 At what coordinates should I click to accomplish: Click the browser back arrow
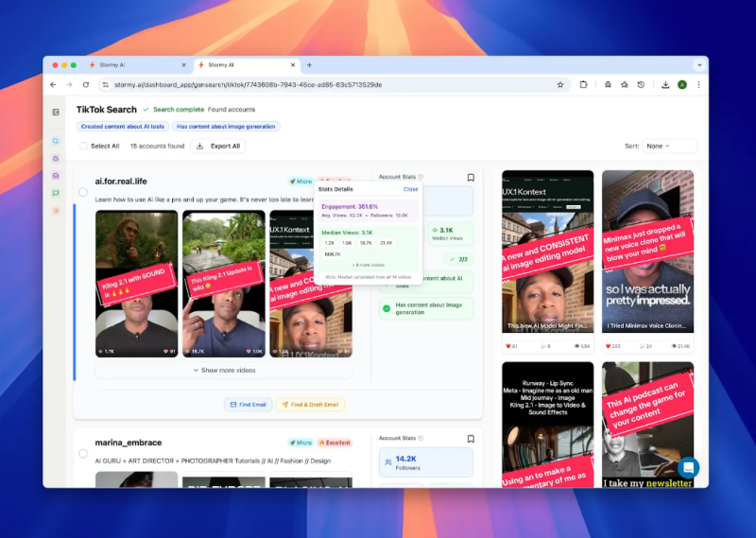point(53,84)
